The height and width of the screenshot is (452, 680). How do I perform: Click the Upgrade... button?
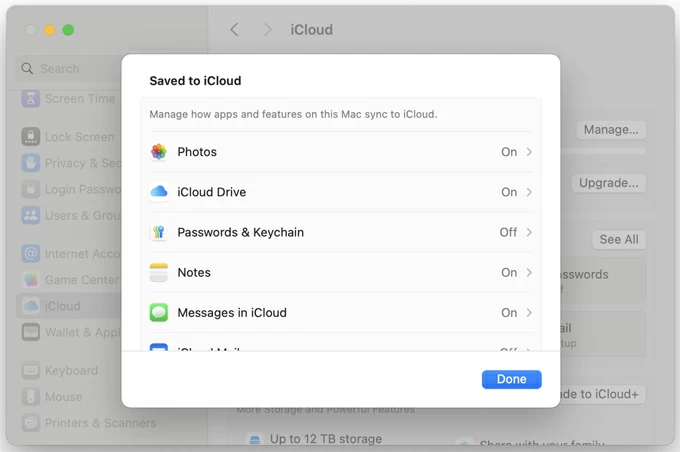pos(608,183)
